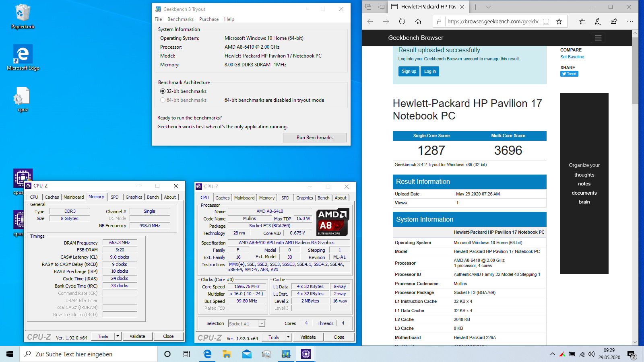Select the disabled 64-bit benchmarks radio option
644x362 pixels.
163,100
